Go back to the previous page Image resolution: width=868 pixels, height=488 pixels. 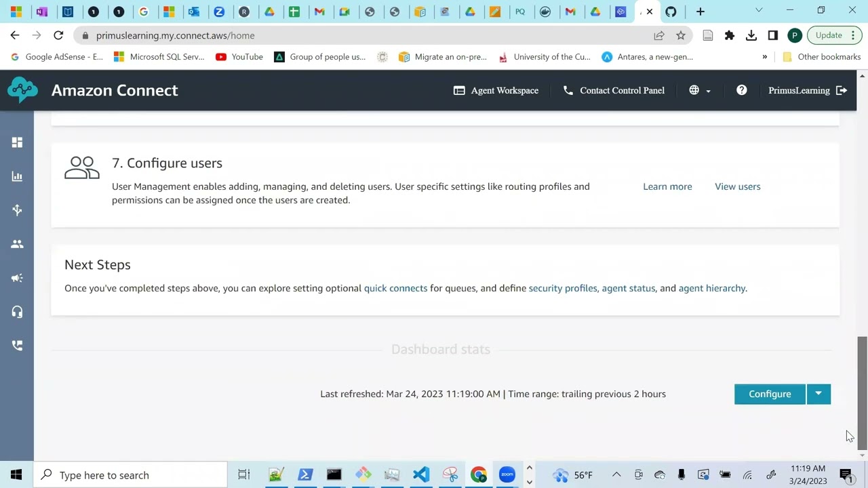pos(15,35)
